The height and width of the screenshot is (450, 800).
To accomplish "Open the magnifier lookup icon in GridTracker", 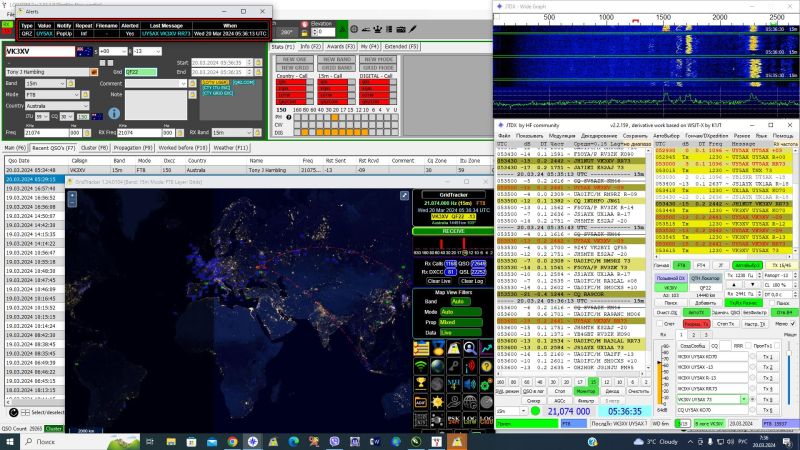I will pyautogui.click(x=470, y=349).
